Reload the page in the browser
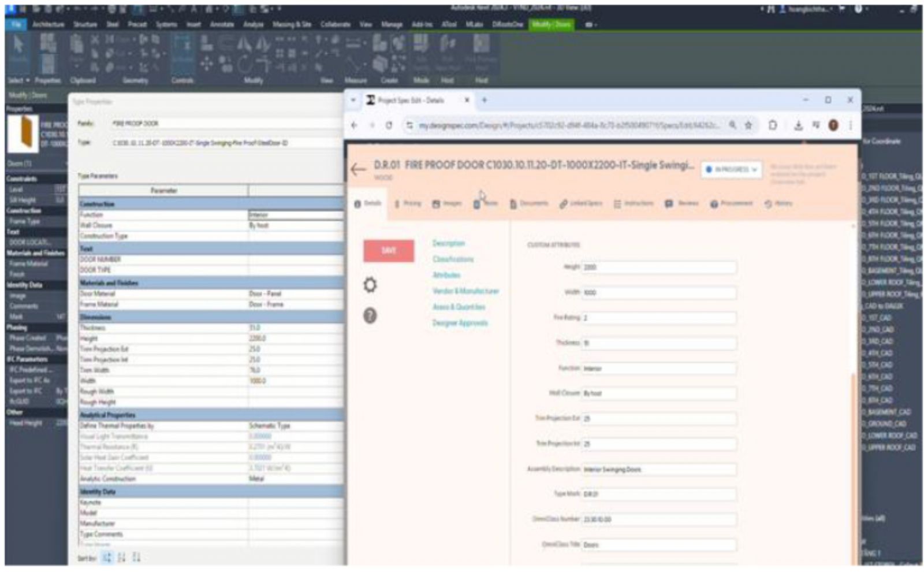This screenshot has width=924, height=572. point(389,125)
